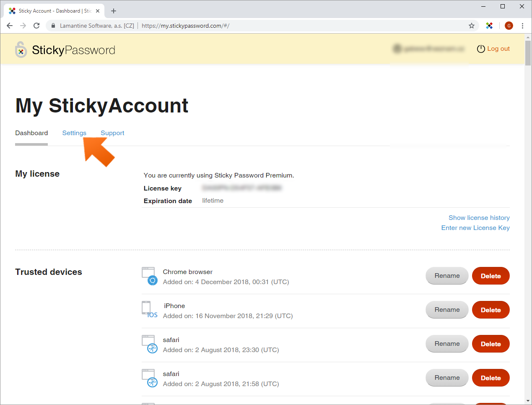Open the Chrome three-dot menu
Screen dimensions: 532x405
[x=522, y=26]
